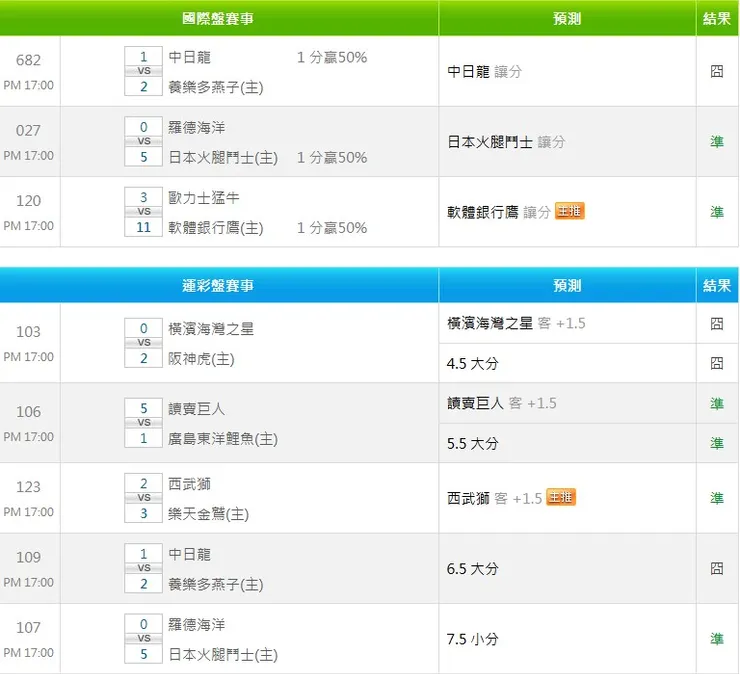
Task: Select the 橫濱海灣之星 客 +1.5 prediction
Action: [516, 323]
